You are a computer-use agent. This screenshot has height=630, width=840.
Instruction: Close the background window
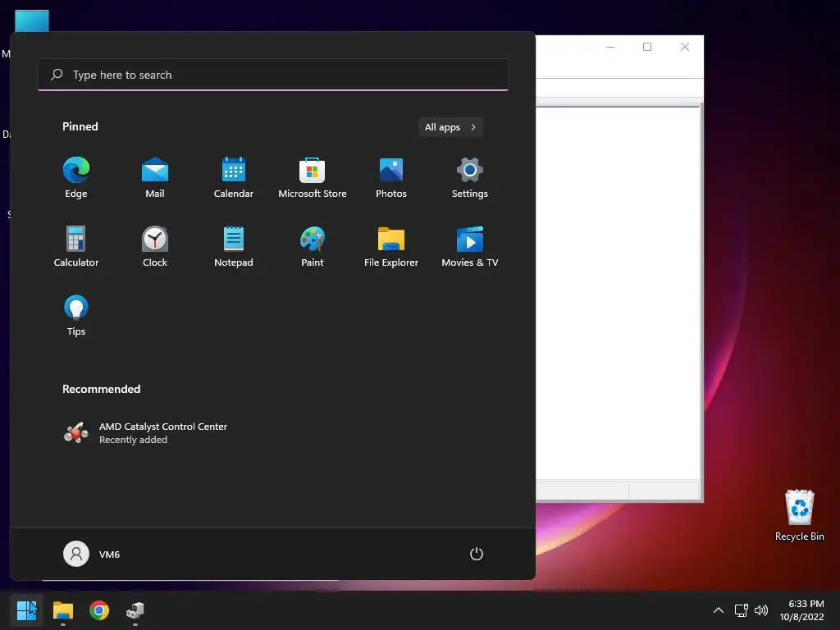pos(685,47)
